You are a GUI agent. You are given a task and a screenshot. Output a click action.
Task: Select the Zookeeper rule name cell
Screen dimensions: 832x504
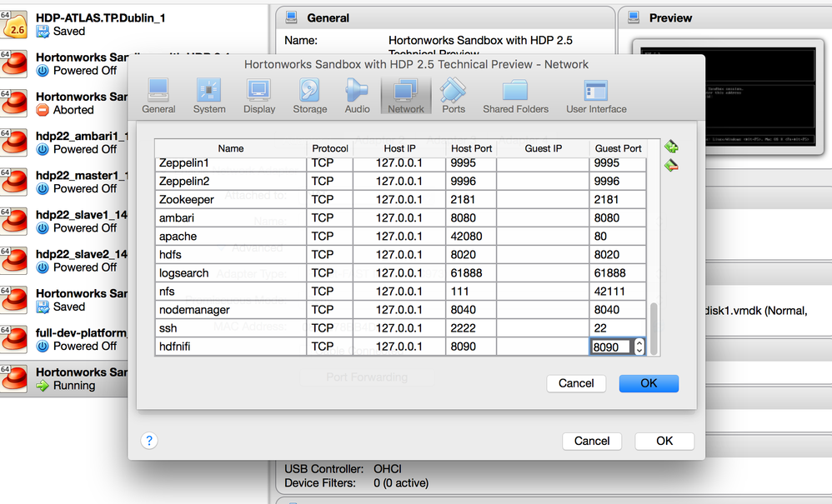click(x=230, y=200)
